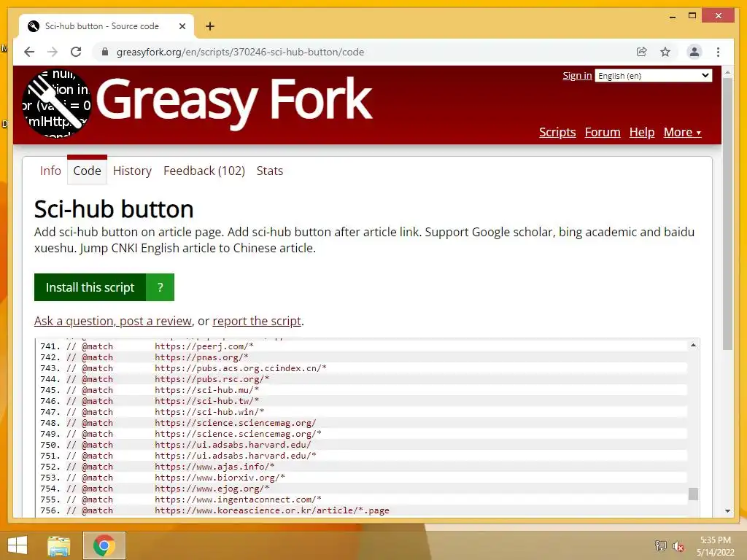This screenshot has width=747, height=560.
Task: Click muted volume icon in tray
Action: point(678,545)
